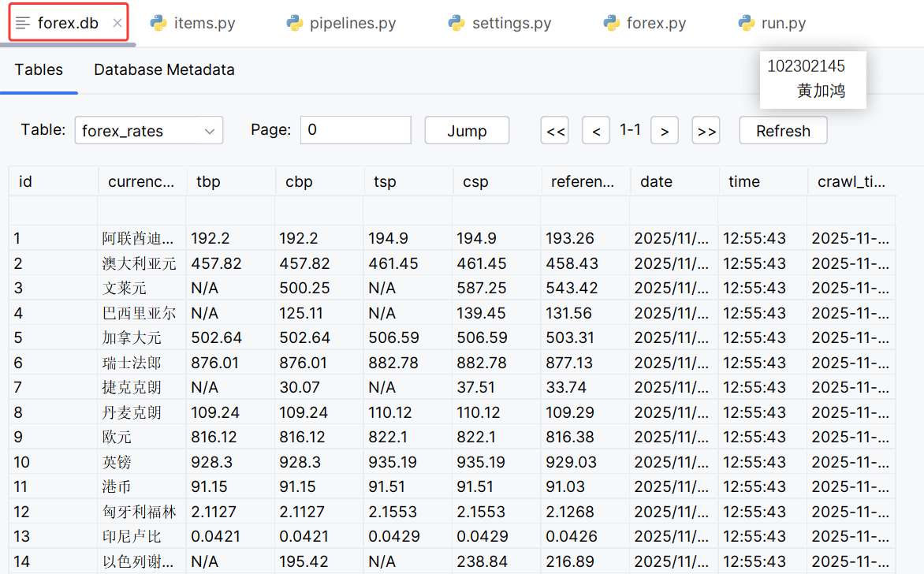Open the Database Metadata tab
Screen dimensions: 924x574
(164, 69)
